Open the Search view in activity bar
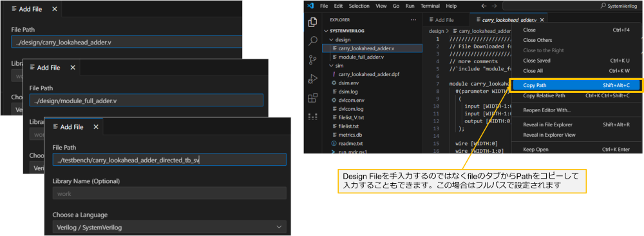This screenshot has height=236, width=644. click(x=313, y=41)
